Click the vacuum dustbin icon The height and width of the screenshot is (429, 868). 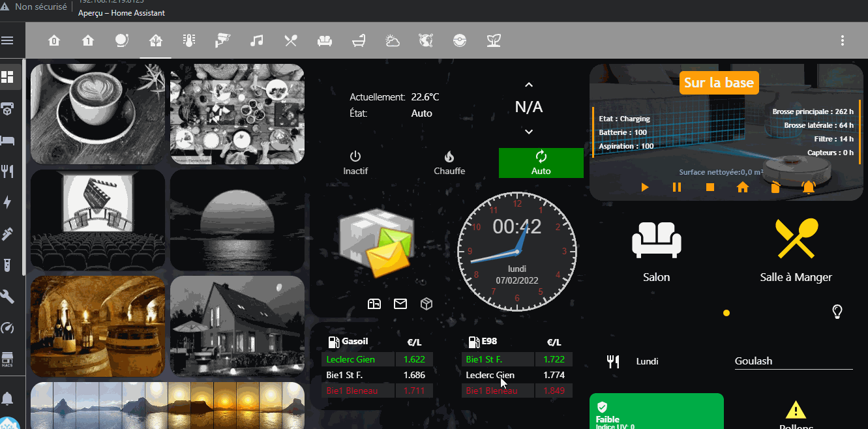pyautogui.click(x=775, y=188)
